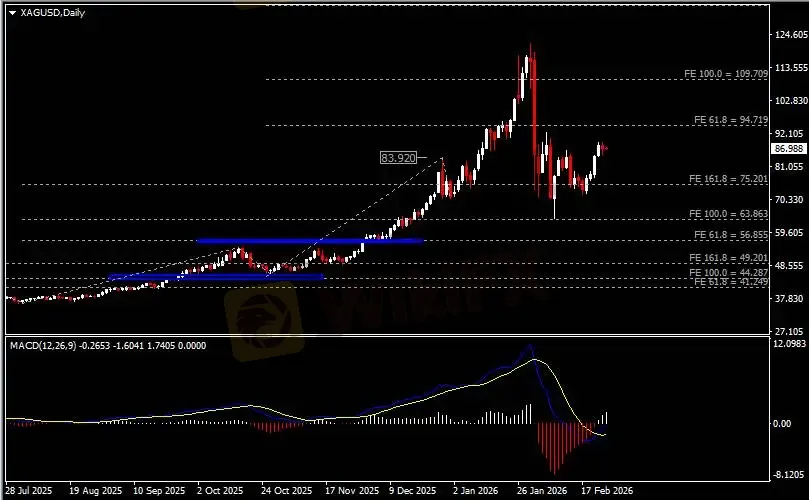Image resolution: width=809 pixels, height=500 pixels.
Task: Click the 86.988 current price tag
Action: pos(789,149)
